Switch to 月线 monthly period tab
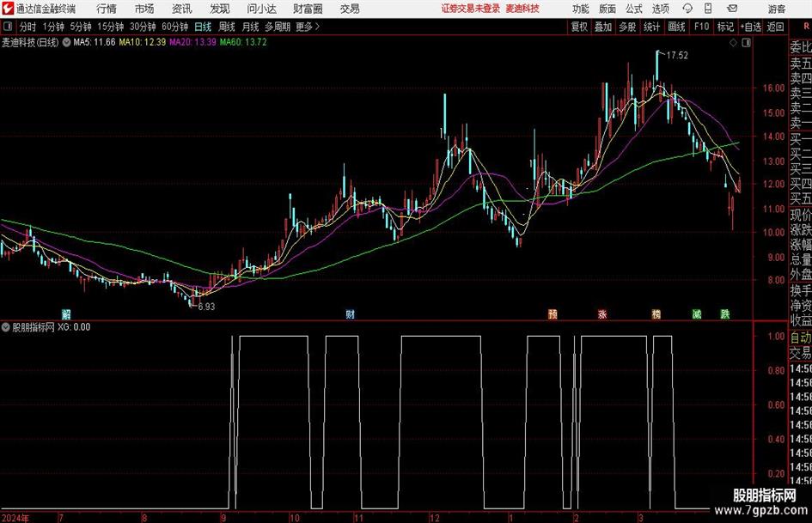Image resolution: width=812 pixels, height=523 pixels. (250, 27)
